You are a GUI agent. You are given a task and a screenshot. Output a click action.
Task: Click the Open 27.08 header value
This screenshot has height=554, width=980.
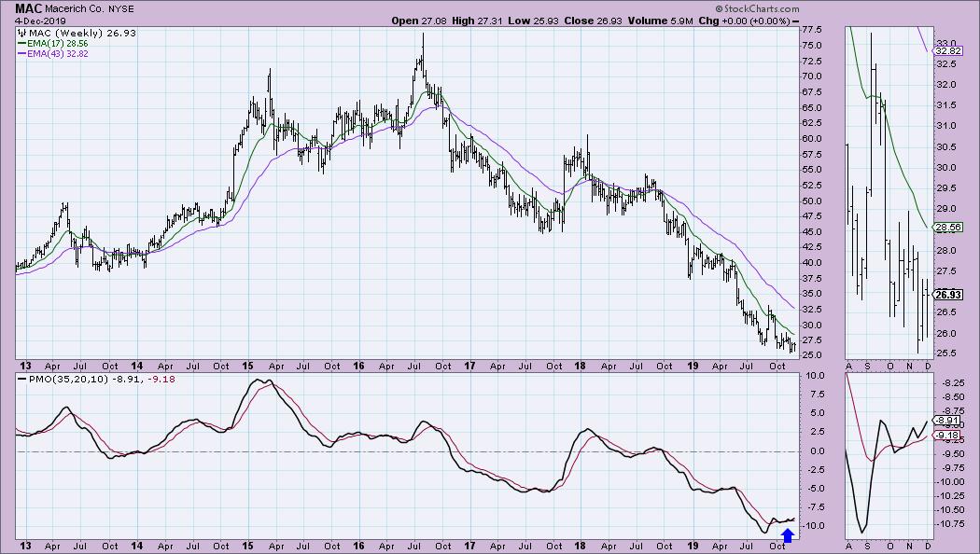pyautogui.click(x=419, y=21)
